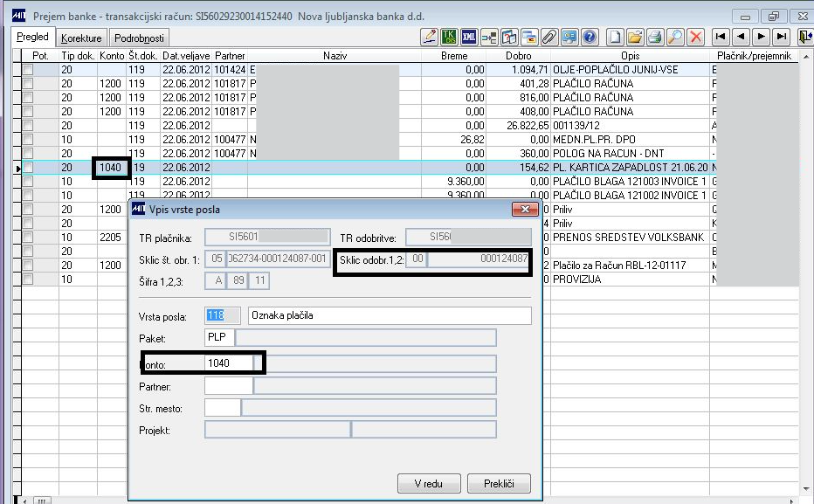This screenshot has width=814, height=504.
Task: Sort by Dobro column header
Action: pos(519,56)
